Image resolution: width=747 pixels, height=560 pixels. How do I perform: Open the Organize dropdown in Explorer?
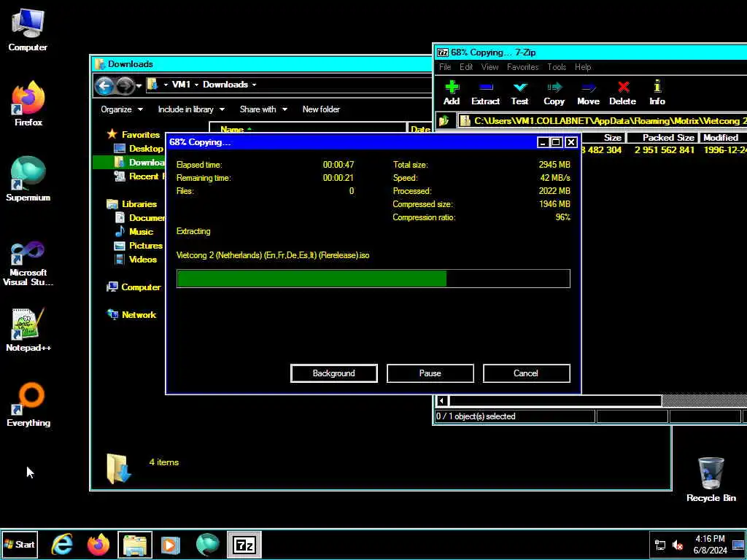click(122, 109)
